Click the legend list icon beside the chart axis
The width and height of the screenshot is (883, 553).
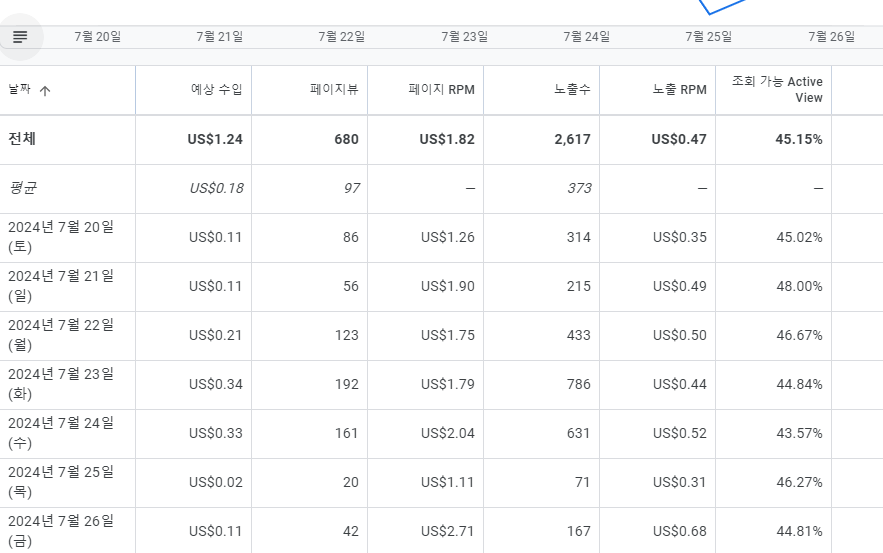20,37
